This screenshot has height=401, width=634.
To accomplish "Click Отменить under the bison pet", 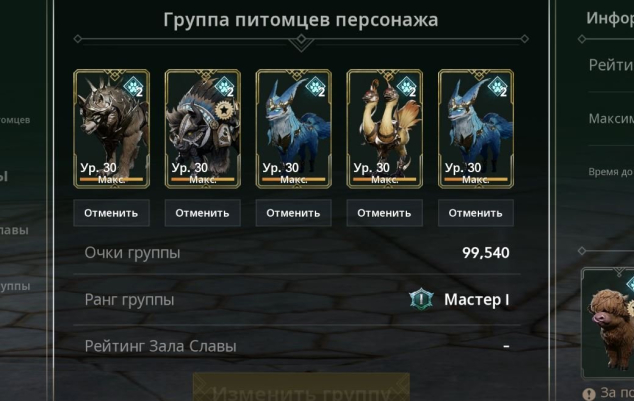I will (203, 213).
